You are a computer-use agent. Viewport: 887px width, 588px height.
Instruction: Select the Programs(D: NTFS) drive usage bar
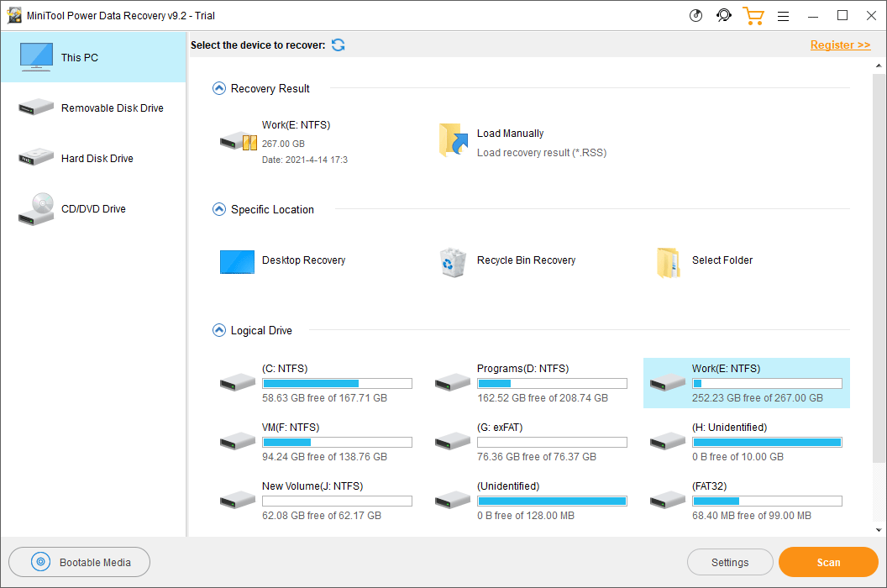pos(552,384)
